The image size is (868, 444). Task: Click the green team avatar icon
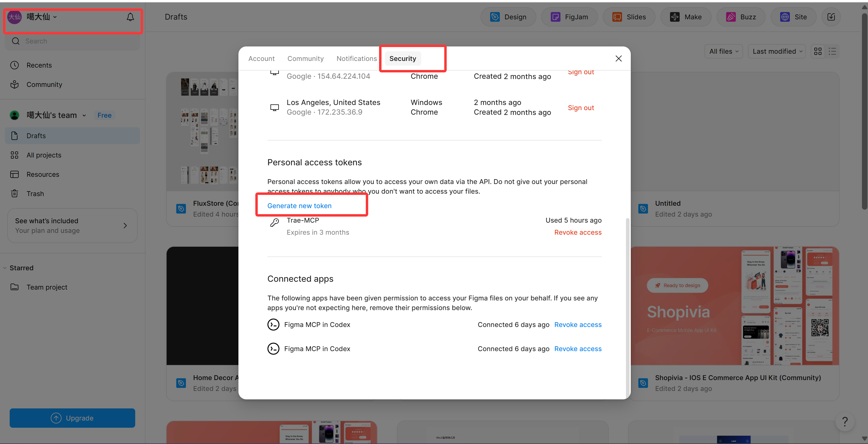[x=14, y=115]
